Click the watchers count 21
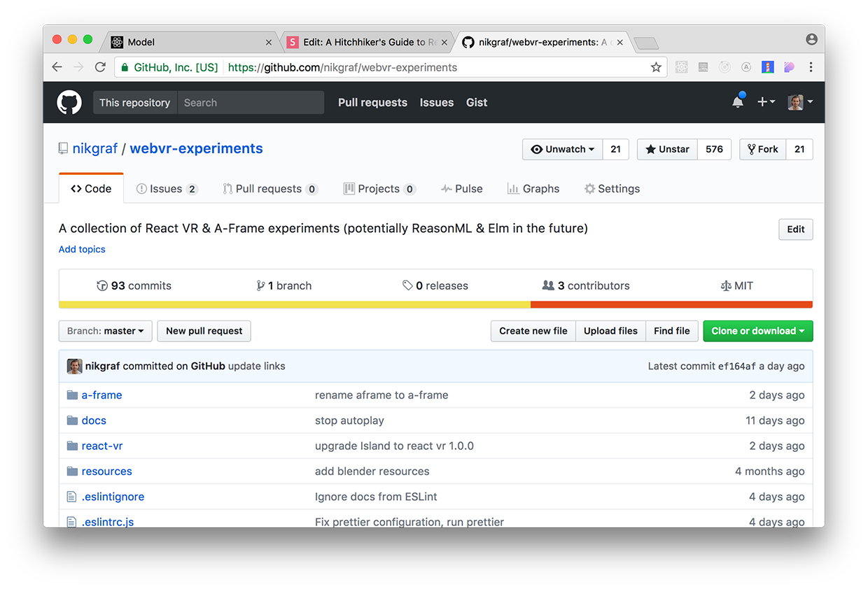 click(616, 149)
